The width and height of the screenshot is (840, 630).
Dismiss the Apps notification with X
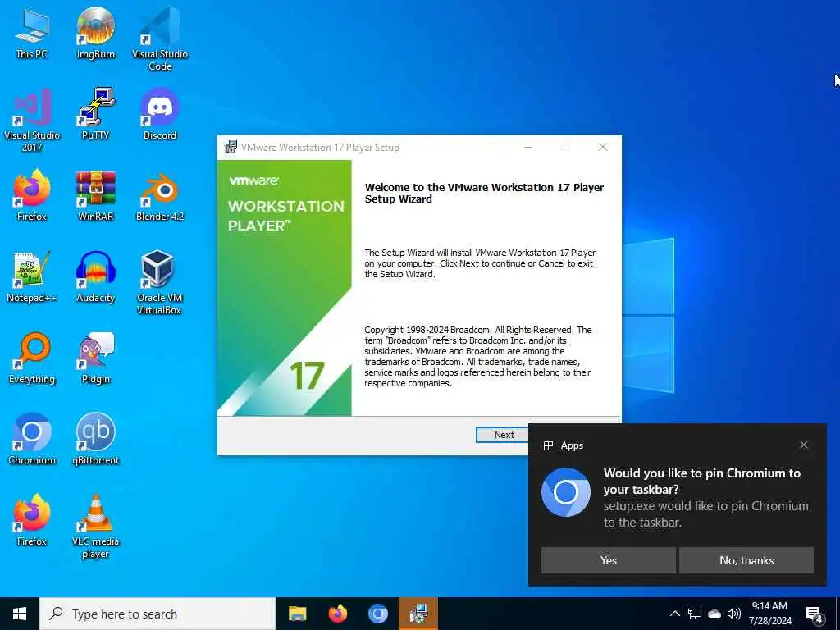(804, 445)
